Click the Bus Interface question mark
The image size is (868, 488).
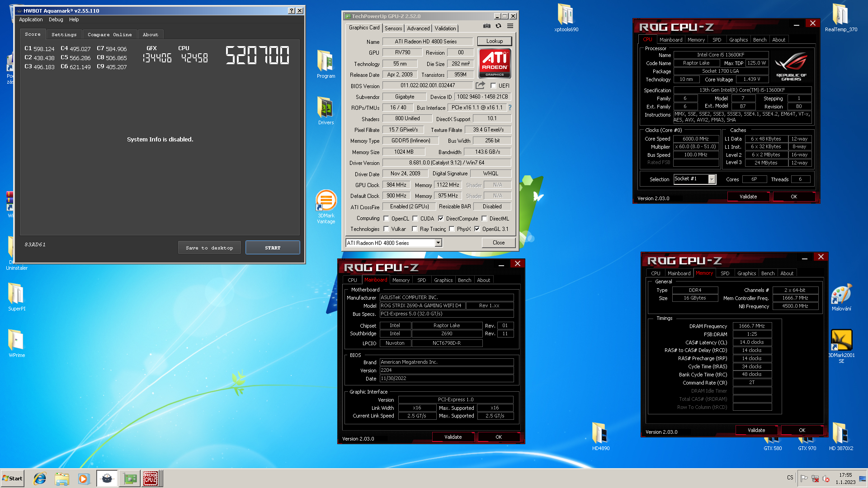click(510, 108)
